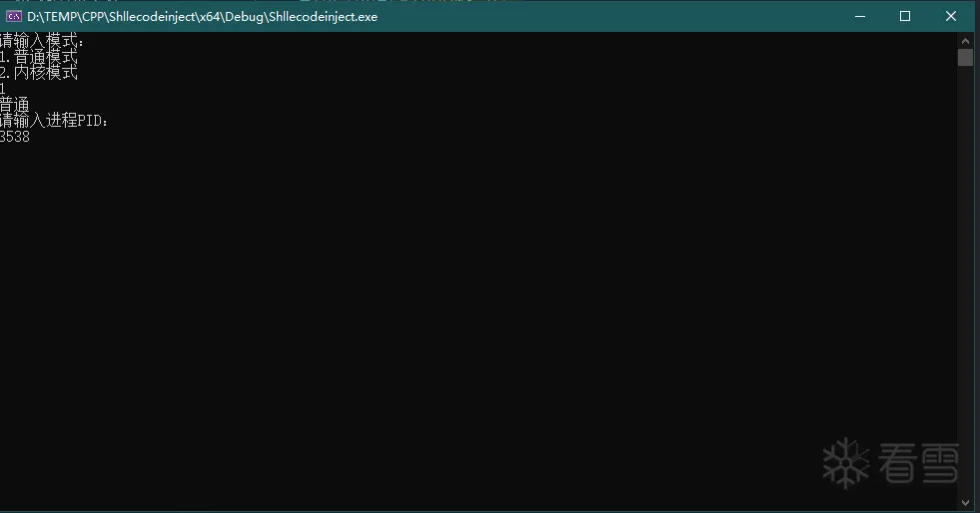Viewport: 980px width, 513px height.
Task: Click the scrollbar down arrow
Action: pos(965,502)
